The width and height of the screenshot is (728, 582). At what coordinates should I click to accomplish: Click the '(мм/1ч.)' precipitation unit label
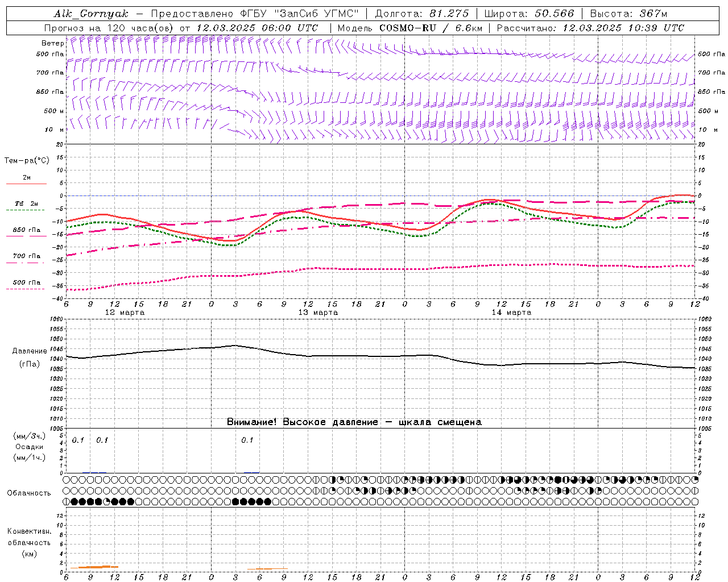[30, 458]
